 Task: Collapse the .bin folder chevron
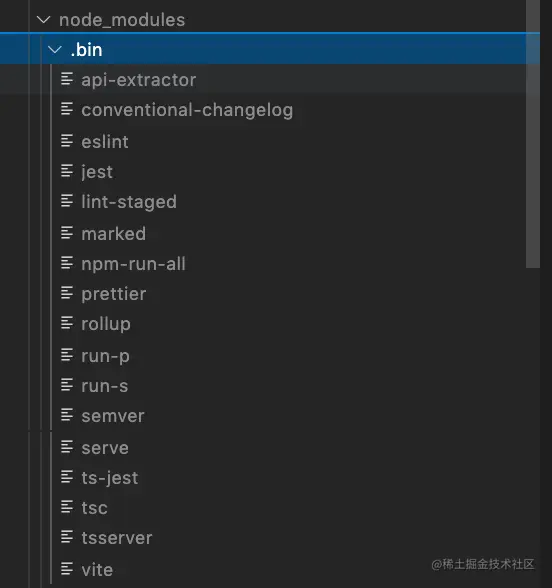click(x=55, y=50)
